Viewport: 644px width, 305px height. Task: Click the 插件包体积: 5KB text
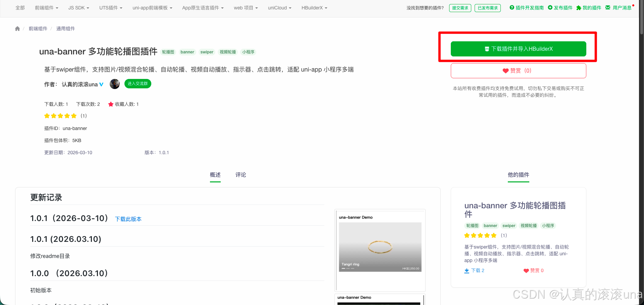point(63,140)
